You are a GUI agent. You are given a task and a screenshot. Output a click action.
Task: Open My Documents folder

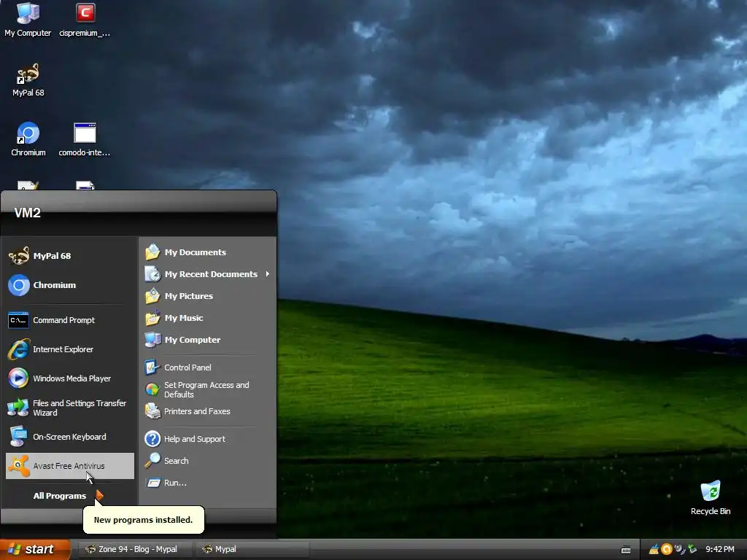pos(208,252)
